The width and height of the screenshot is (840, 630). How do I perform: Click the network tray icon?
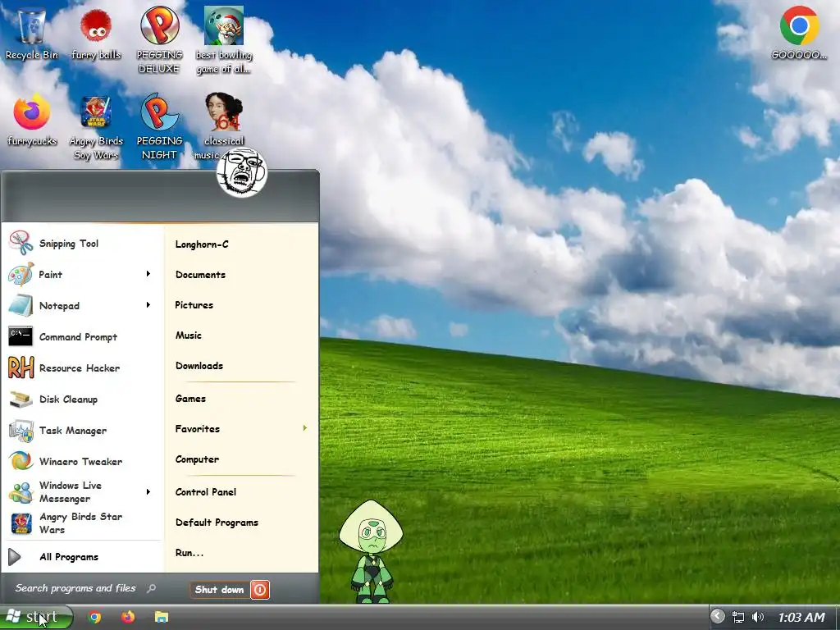pyautogui.click(x=738, y=617)
